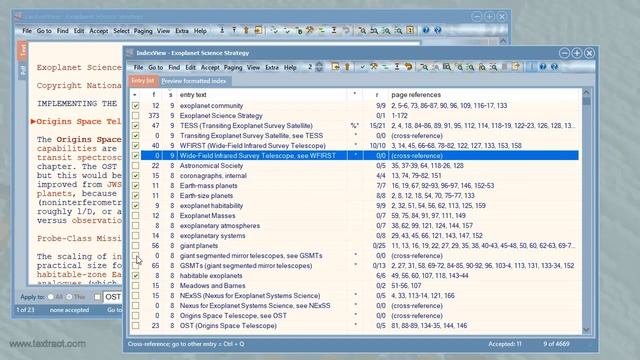The height and width of the screenshot is (360, 640).
Task: Click the hammer tools icon in IndexView toolbar
Action: pyautogui.click(x=374, y=67)
